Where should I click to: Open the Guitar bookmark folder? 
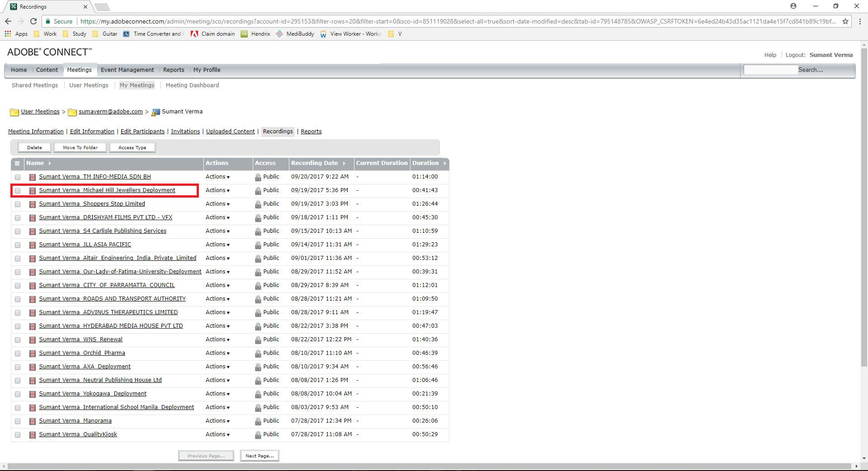[x=105, y=34]
